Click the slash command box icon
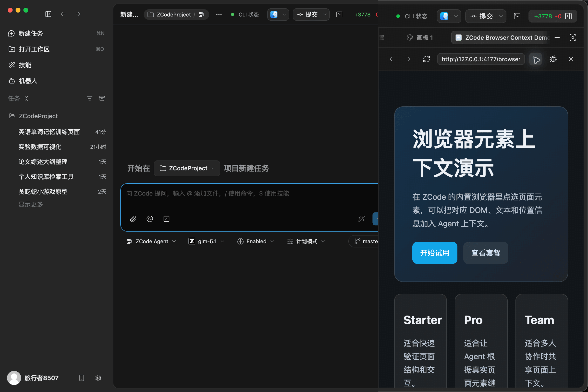 pos(167,219)
